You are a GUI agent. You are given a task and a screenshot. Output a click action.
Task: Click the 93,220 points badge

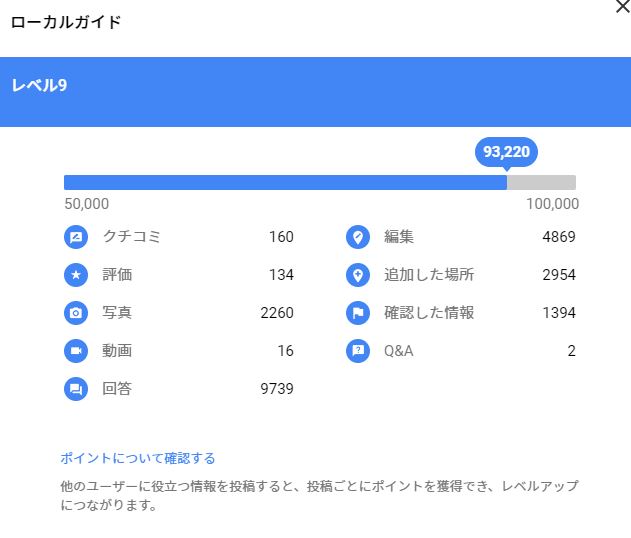point(506,152)
